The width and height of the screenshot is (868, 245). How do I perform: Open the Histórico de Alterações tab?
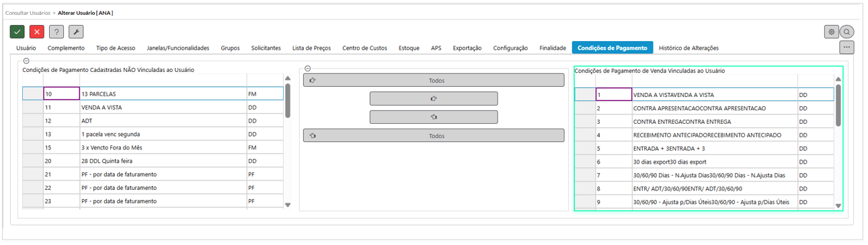pos(688,48)
